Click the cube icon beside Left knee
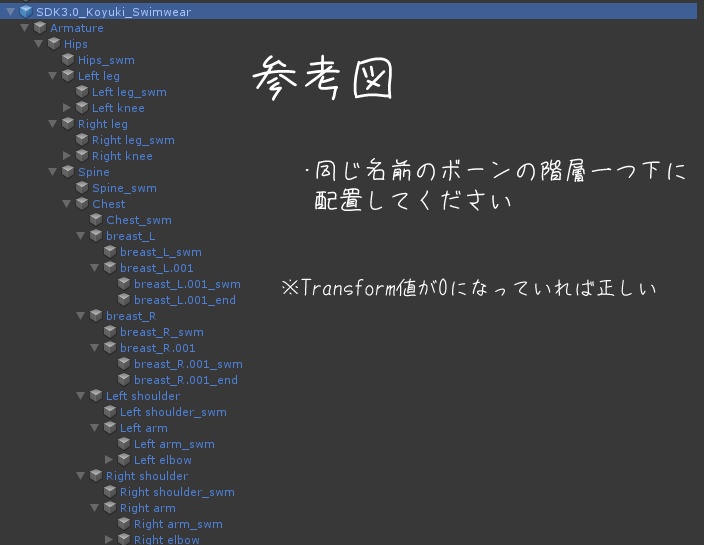704x545 pixels. tap(82, 108)
